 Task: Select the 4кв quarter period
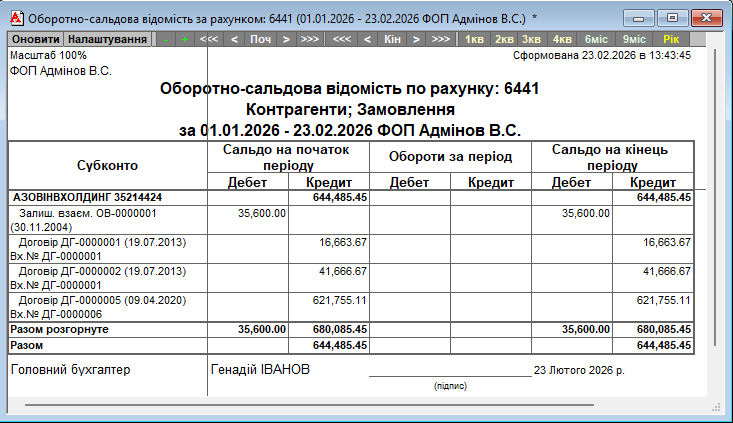(x=562, y=39)
